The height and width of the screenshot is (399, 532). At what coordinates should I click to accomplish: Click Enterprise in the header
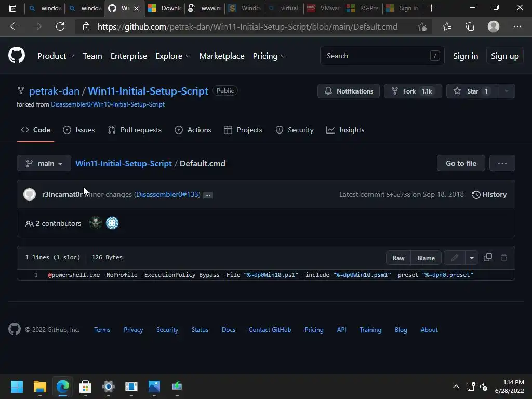(x=129, y=56)
